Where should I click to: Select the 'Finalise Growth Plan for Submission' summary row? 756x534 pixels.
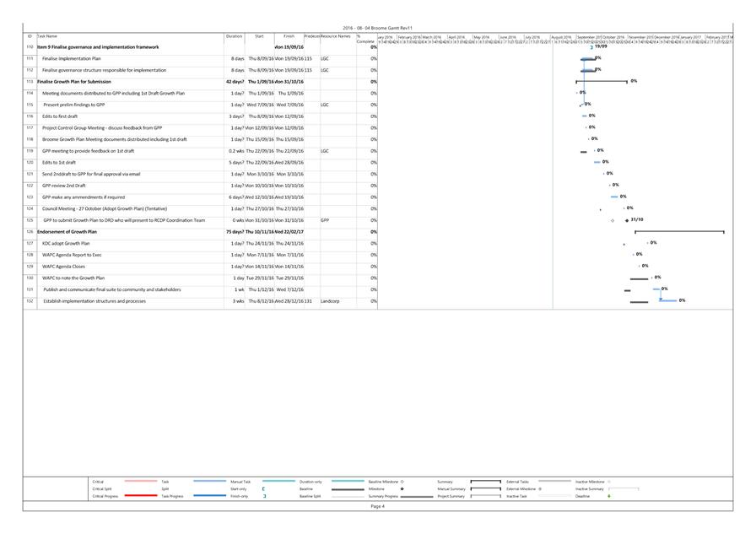pos(74,82)
